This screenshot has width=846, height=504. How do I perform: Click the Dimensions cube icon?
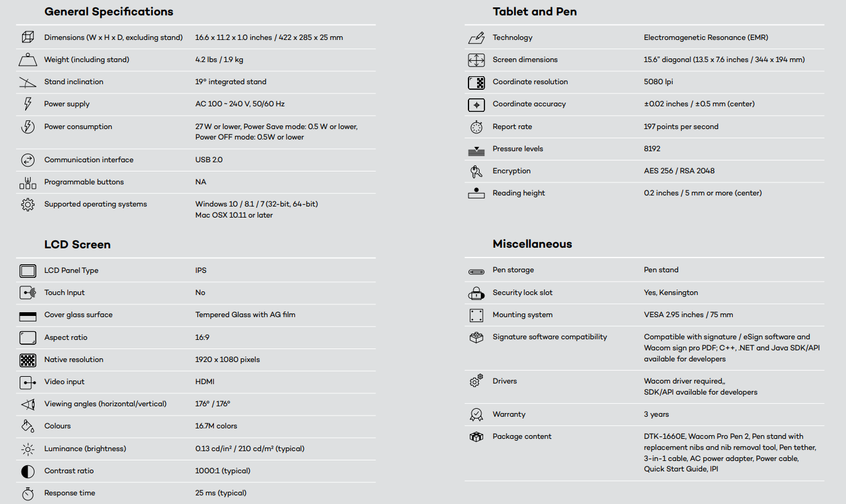[x=28, y=37]
